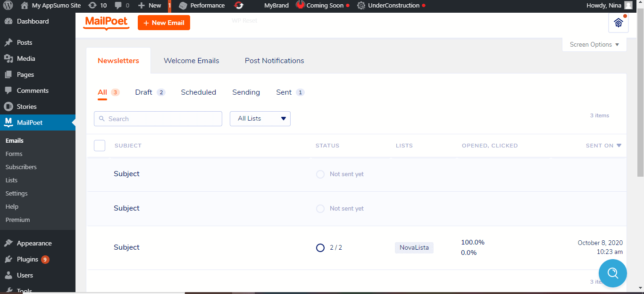Viewport: 644px width, 294px height.
Task: Click the newsletter search field
Action: (158, 119)
